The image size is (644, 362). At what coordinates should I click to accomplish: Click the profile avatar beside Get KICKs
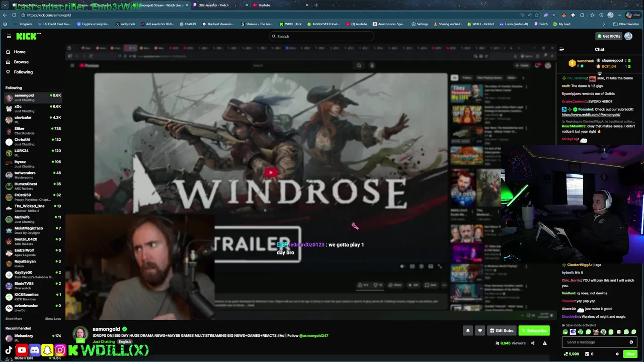point(628,36)
